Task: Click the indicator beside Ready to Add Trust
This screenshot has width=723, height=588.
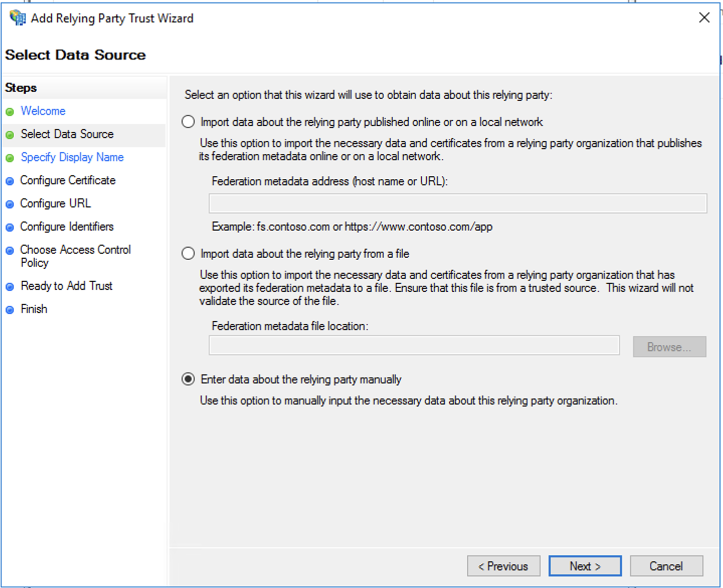Action: 11,286
